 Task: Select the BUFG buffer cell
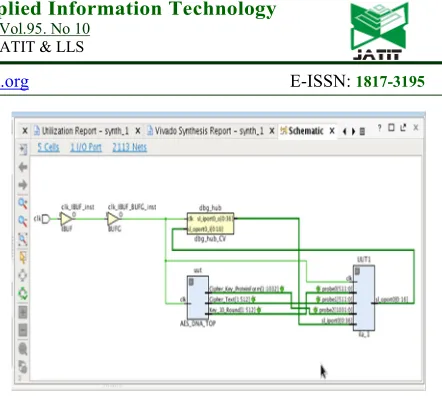point(113,219)
